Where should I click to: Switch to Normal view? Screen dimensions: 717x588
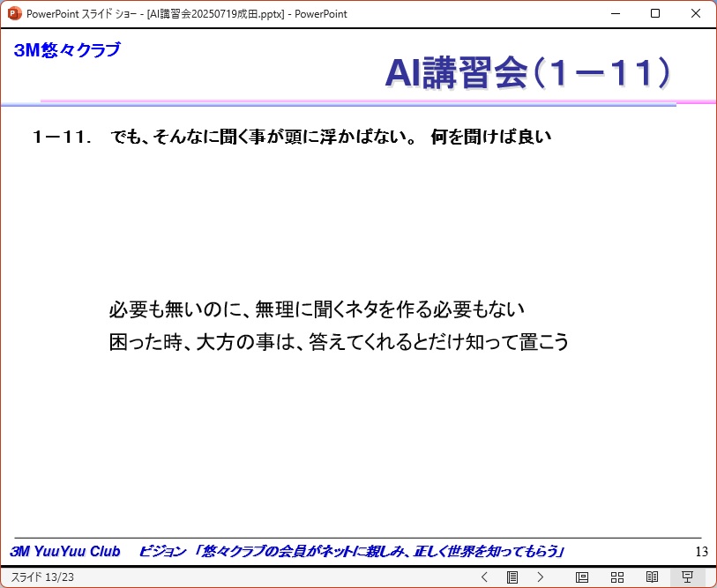[x=582, y=577]
